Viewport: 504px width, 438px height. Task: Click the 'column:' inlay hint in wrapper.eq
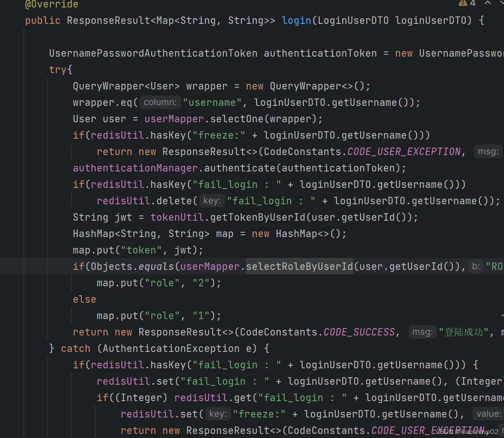pos(160,102)
